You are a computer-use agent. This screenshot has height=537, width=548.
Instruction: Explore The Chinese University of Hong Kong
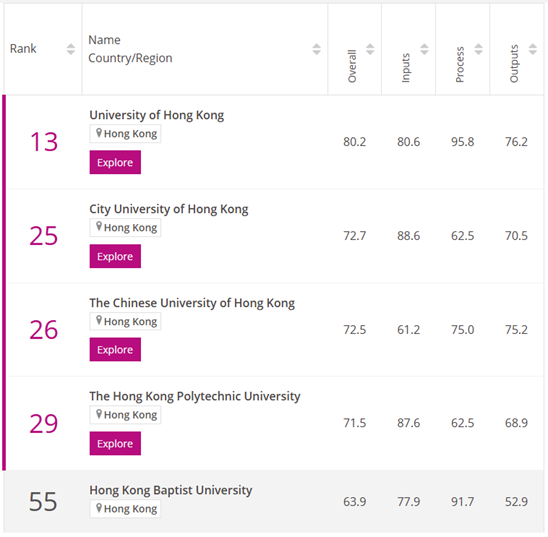115,349
